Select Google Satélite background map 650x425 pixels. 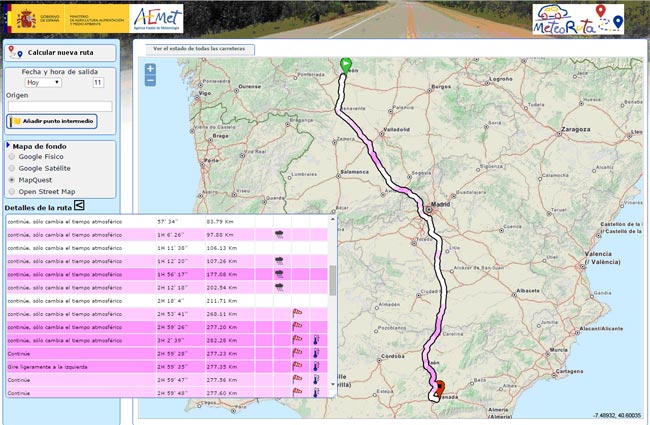pos(12,168)
